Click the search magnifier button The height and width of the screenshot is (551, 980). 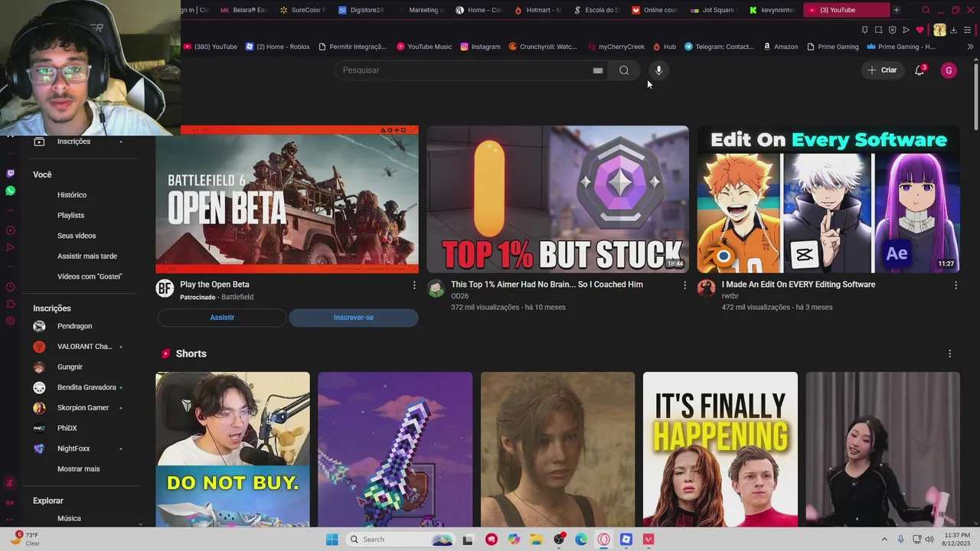(624, 70)
